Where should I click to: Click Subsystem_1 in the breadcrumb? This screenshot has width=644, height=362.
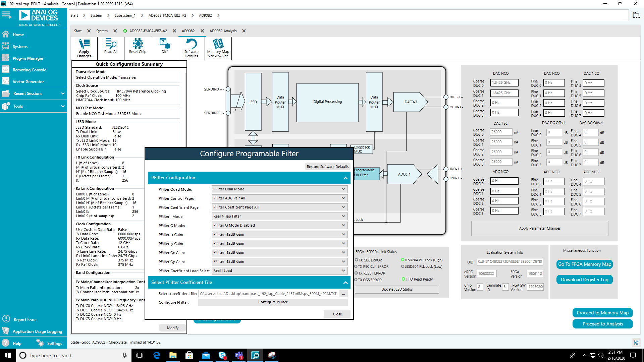(125, 15)
